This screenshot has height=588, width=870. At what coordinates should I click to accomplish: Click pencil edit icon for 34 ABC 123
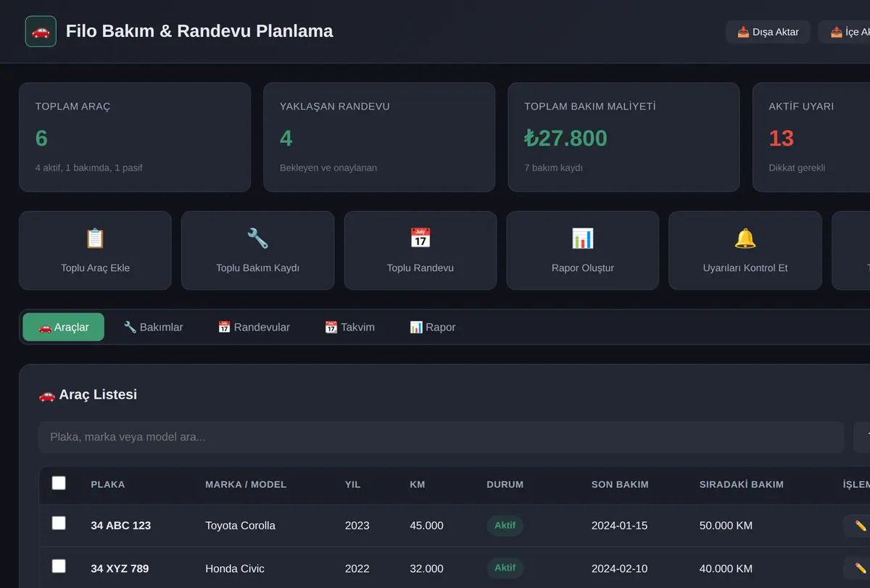(861, 526)
